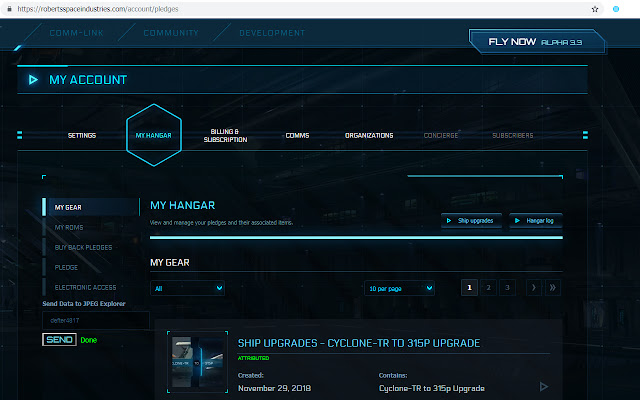Open the blue browser extension icon
640x400 pixels.
(x=616, y=9)
